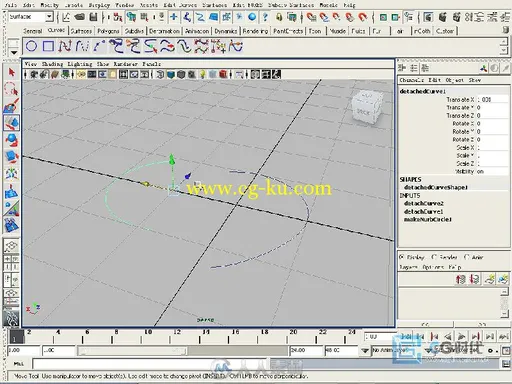The image size is (512, 384).
Task: Click the NURBS circle shelf icon
Action: (x=32, y=46)
